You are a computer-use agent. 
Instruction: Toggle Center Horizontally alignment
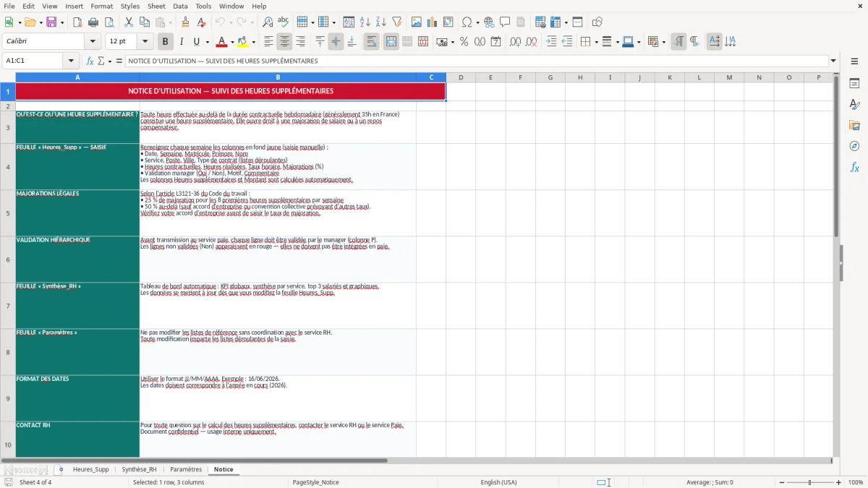(x=284, y=42)
